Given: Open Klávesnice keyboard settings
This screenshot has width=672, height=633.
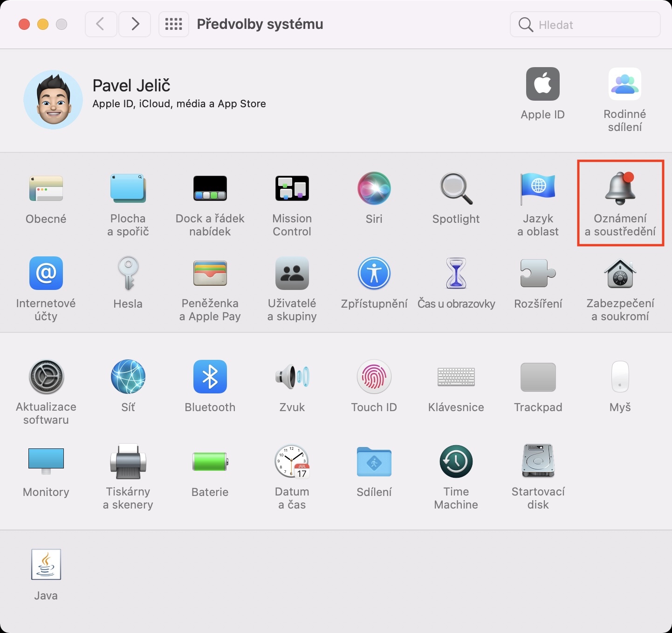Looking at the screenshot, I should (456, 377).
